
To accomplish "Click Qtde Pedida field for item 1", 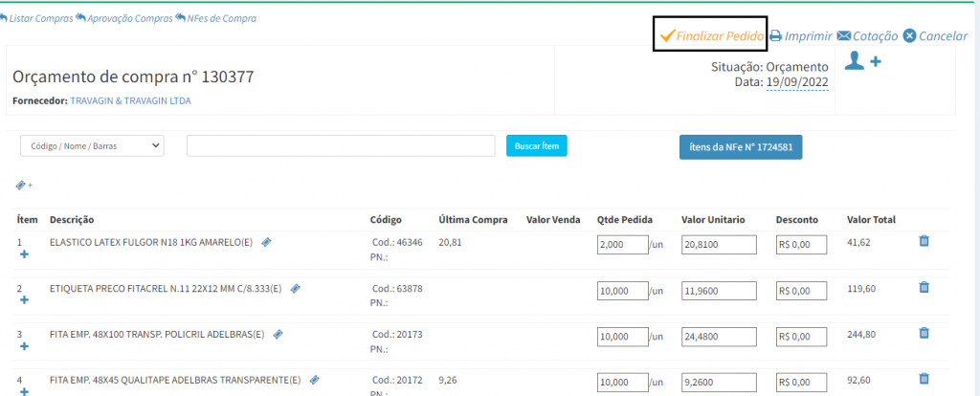I will (621, 246).
